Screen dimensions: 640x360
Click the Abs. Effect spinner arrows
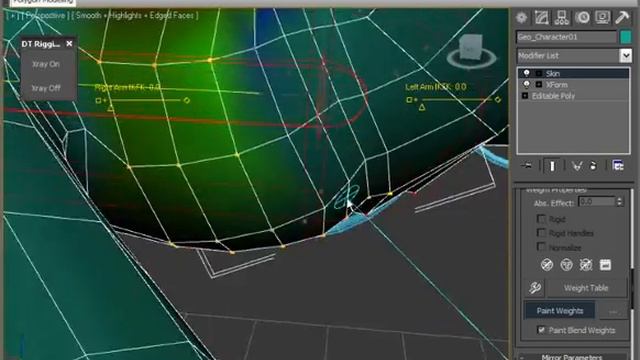tap(620, 202)
